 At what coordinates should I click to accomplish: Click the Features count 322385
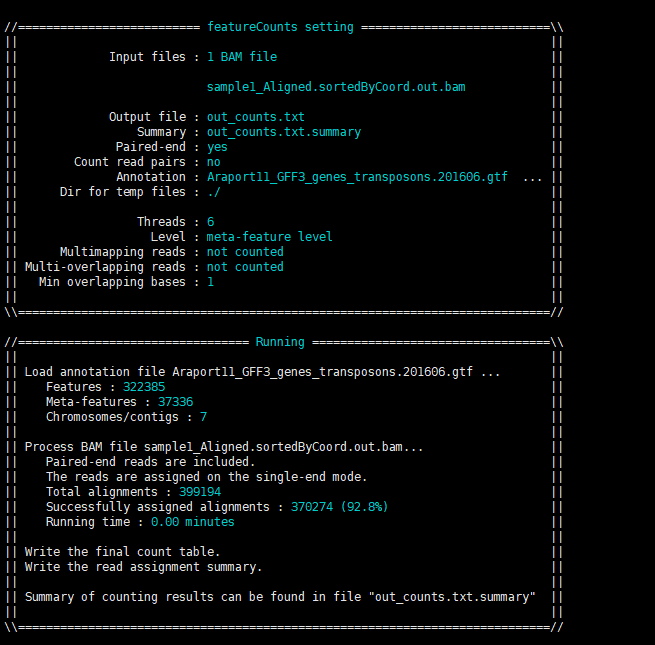144,387
